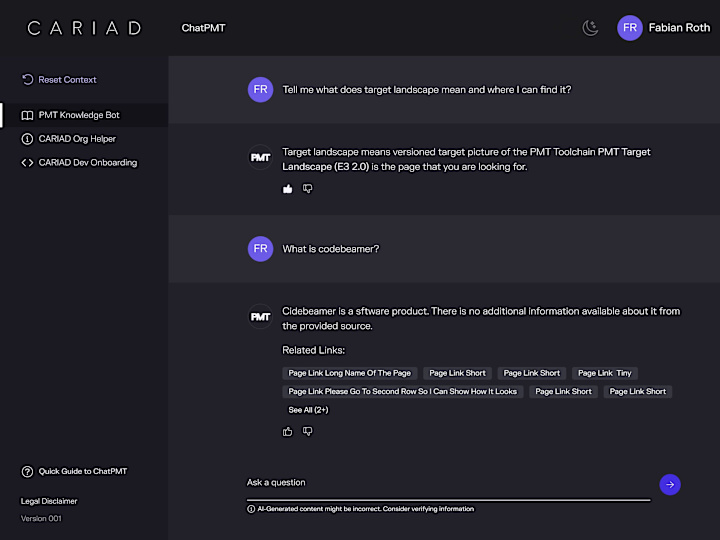
Task: Thumbs up the codebeamer answer
Action: tap(287, 431)
